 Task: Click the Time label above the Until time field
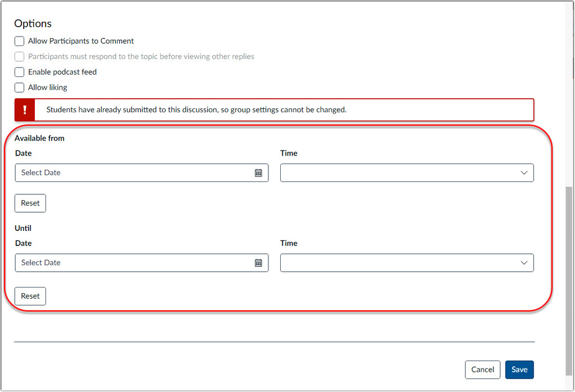coord(289,243)
